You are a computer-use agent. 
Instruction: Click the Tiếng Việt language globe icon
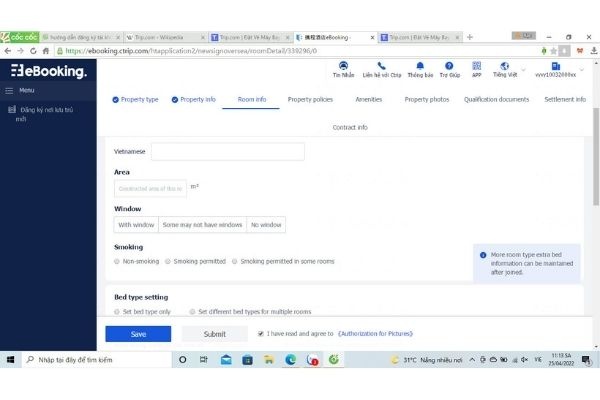(x=505, y=66)
